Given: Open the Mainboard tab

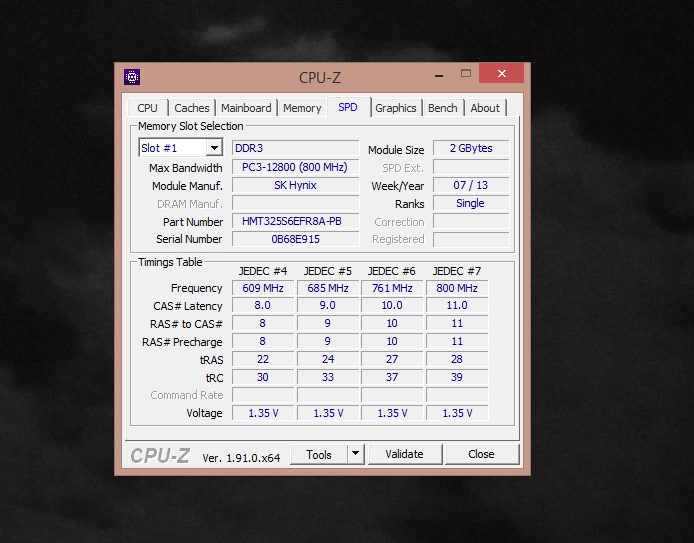Looking at the screenshot, I should point(246,108).
